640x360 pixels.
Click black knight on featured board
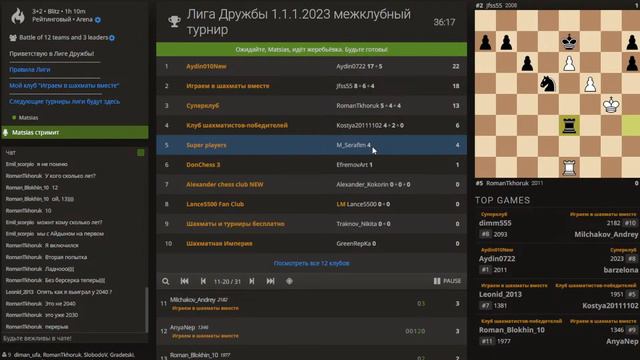[548, 84]
